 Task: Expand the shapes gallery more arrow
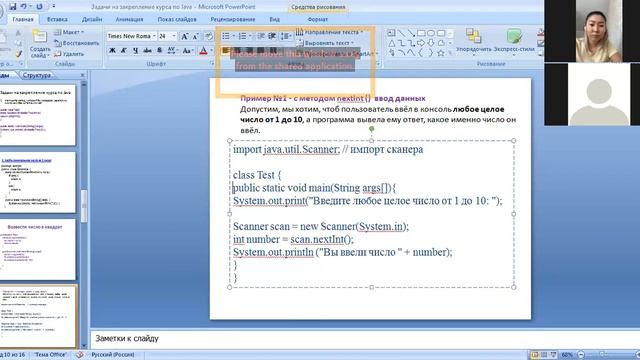click(x=451, y=53)
